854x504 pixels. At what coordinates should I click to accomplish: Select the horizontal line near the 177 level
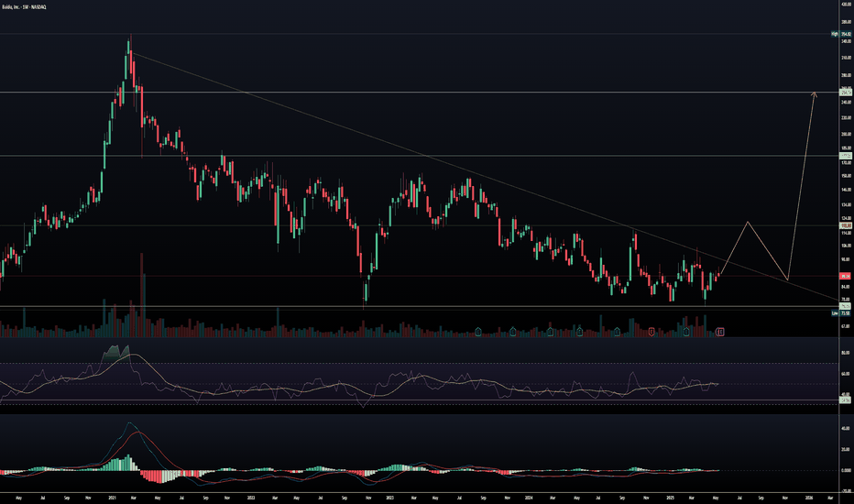[420, 156]
